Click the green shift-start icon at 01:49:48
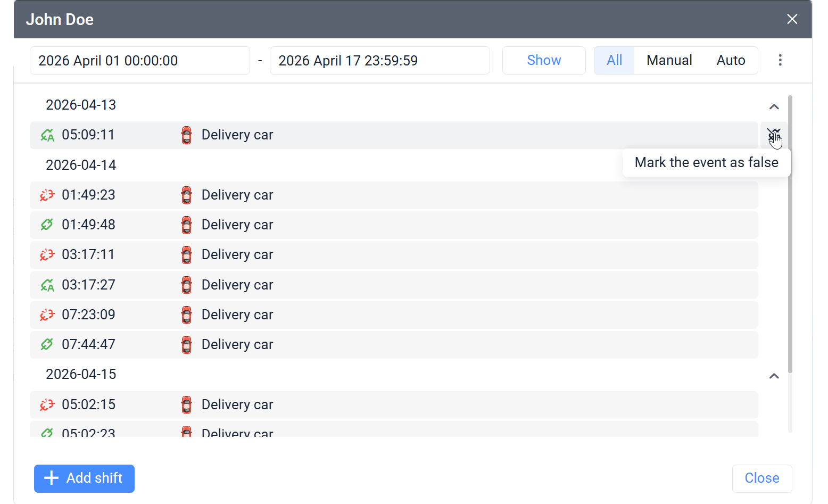The width and height of the screenshot is (828, 504). coord(47,225)
